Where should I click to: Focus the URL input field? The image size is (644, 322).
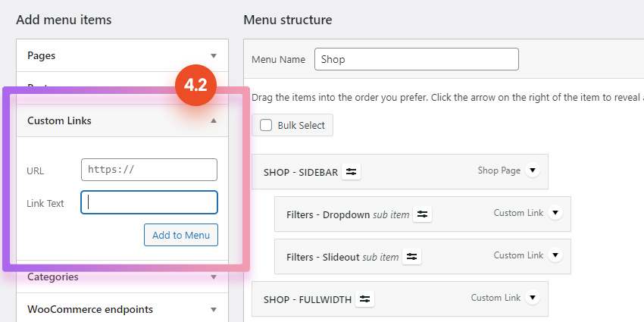click(149, 170)
